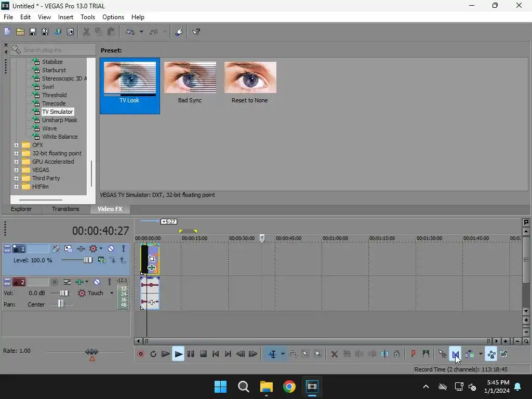Click the What's This help icon
Image resolution: width=532 pixels, height=399 pixels.
pyautogui.click(x=196, y=32)
